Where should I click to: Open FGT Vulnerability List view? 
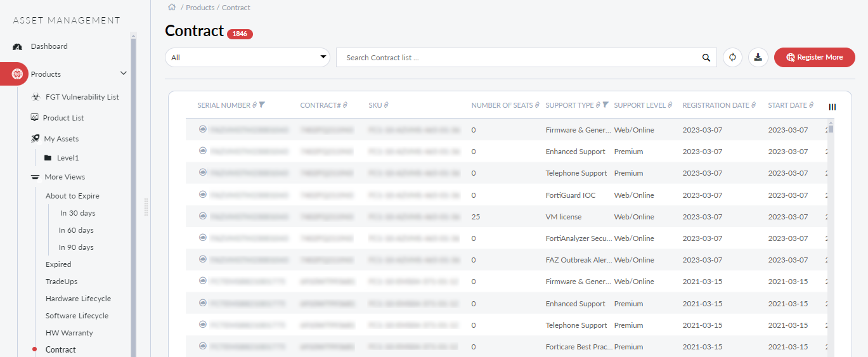82,97
